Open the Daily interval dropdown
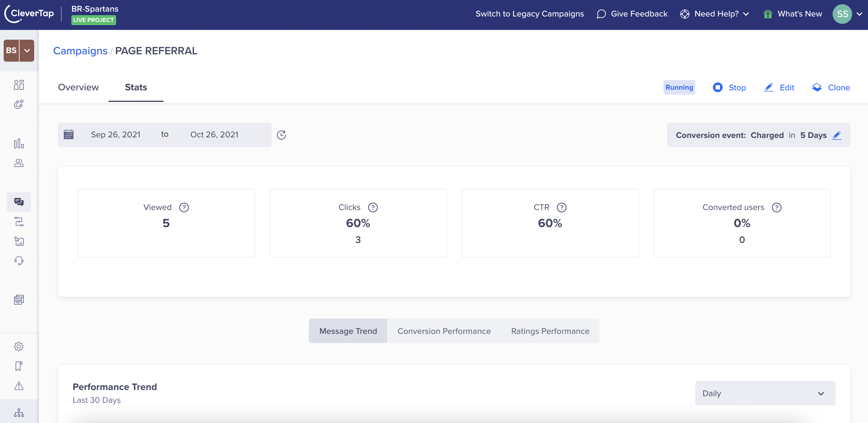This screenshot has height=423, width=868. pyautogui.click(x=765, y=393)
